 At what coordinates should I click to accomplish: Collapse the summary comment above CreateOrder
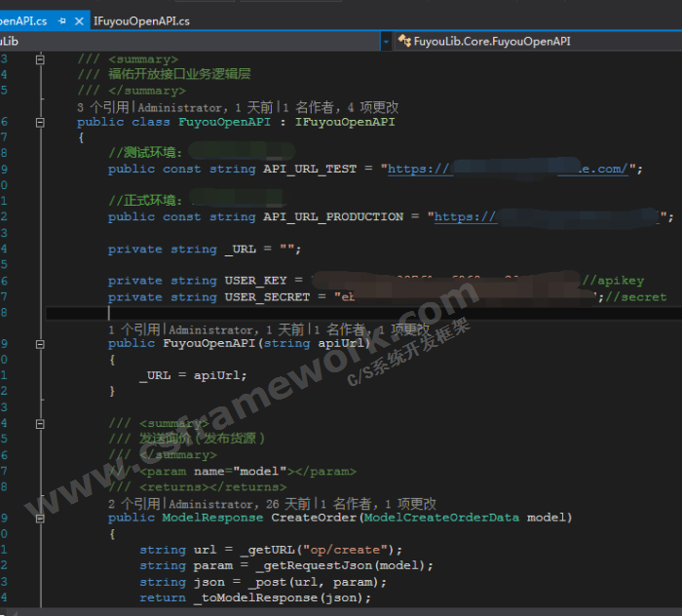click(x=40, y=423)
